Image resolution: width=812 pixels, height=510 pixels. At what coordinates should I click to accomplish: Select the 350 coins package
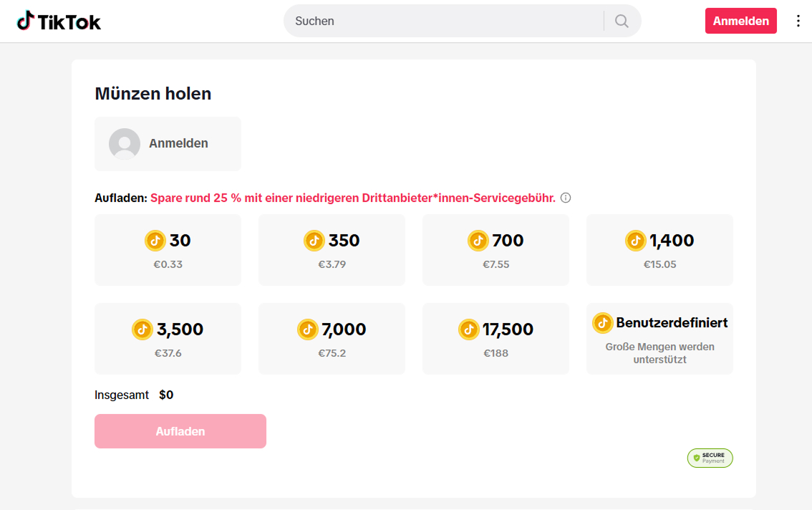click(x=332, y=250)
